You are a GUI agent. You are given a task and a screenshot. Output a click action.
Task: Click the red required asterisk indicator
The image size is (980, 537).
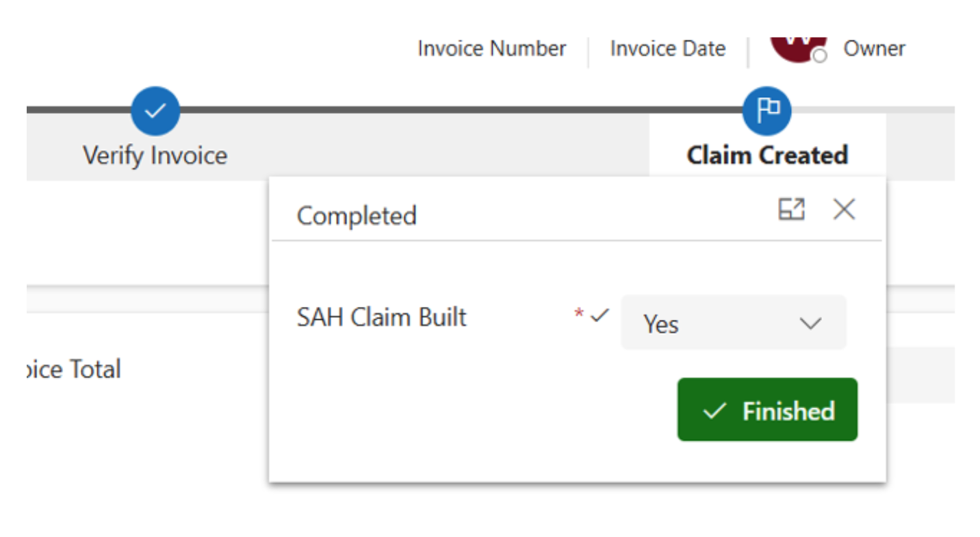point(579,314)
